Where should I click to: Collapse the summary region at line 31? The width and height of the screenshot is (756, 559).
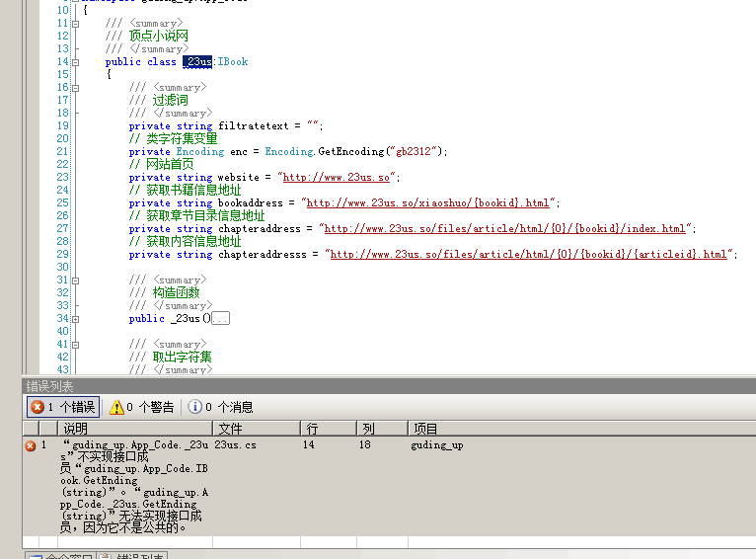click(75, 280)
